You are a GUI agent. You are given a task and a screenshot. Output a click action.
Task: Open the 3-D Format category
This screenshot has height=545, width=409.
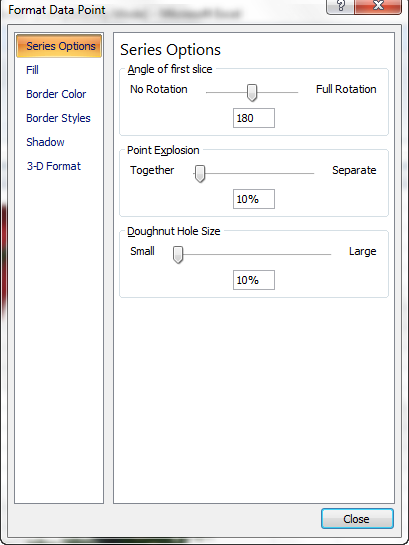[x=54, y=166]
